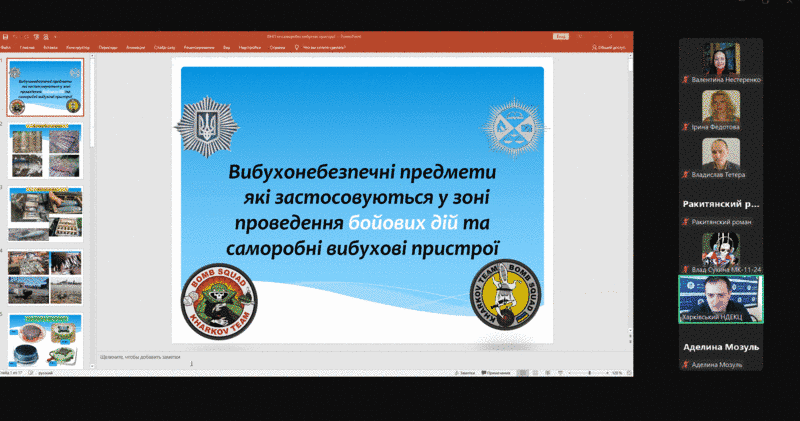The height and width of the screenshot is (421, 800).
Task: Select slide 4 thumbnail in slide pane
Action: 45,278
